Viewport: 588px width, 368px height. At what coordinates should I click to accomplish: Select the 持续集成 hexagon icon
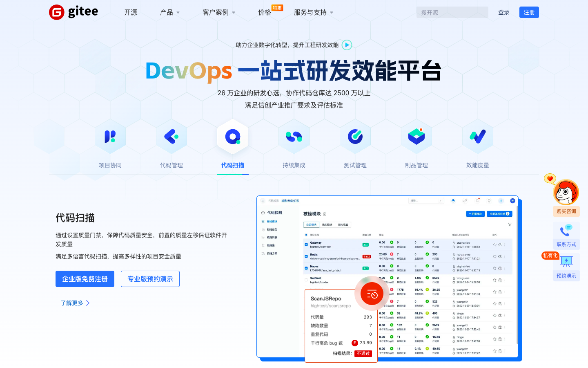[294, 137]
